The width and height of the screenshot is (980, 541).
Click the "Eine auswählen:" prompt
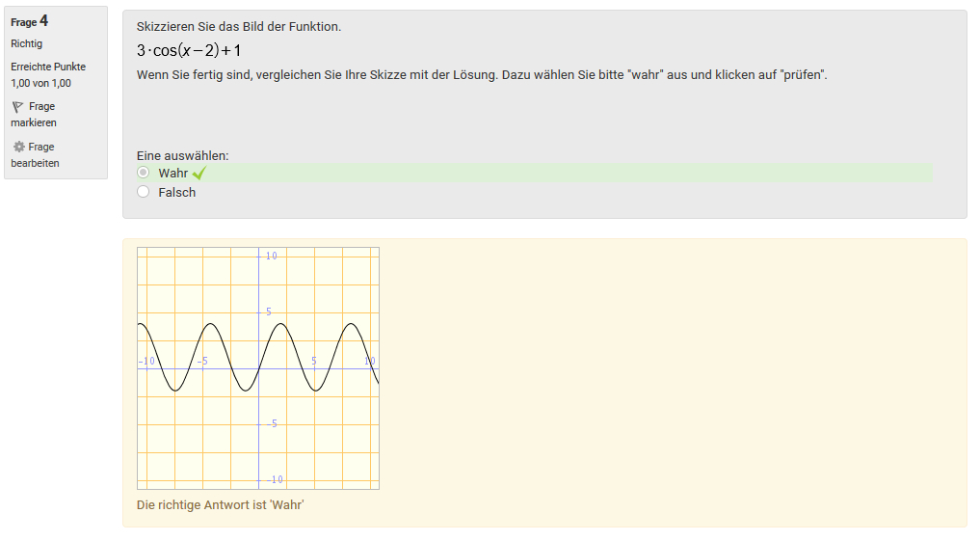183,155
